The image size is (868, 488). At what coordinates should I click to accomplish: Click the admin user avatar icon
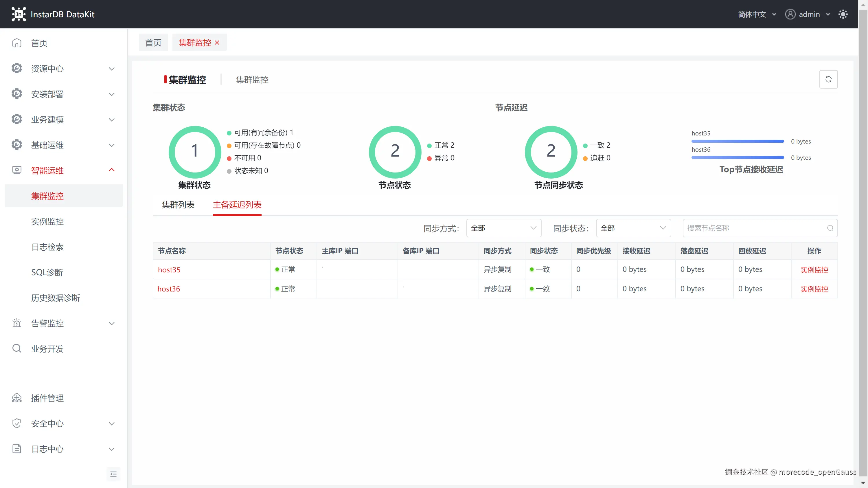pos(790,14)
